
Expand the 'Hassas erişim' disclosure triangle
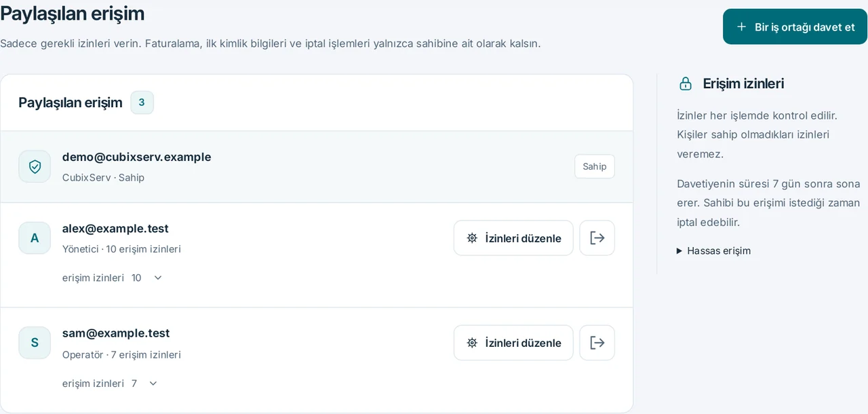(x=679, y=251)
